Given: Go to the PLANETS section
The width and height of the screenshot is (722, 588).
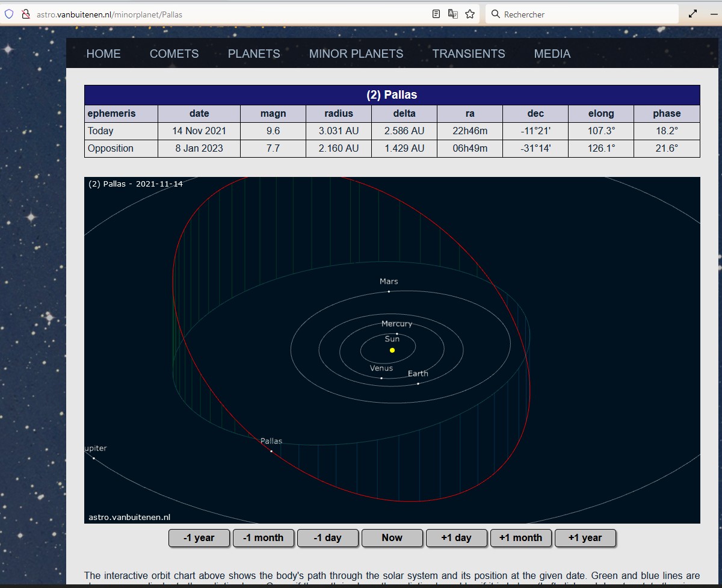Looking at the screenshot, I should click(254, 54).
